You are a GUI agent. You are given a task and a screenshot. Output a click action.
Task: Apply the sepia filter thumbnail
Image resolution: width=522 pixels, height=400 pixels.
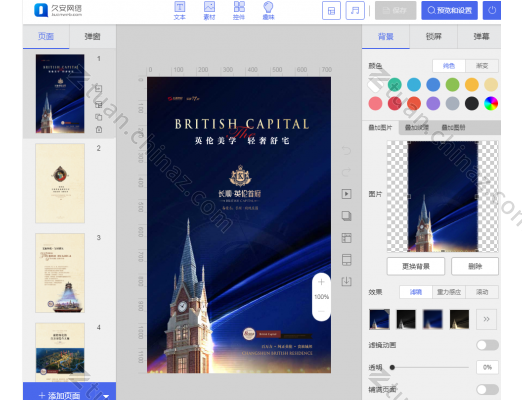click(459, 319)
